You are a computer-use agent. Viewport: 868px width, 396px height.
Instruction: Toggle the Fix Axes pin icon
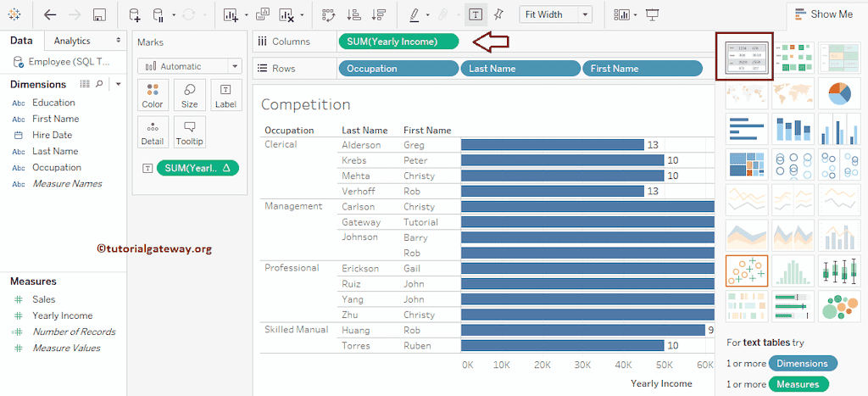[x=498, y=14]
